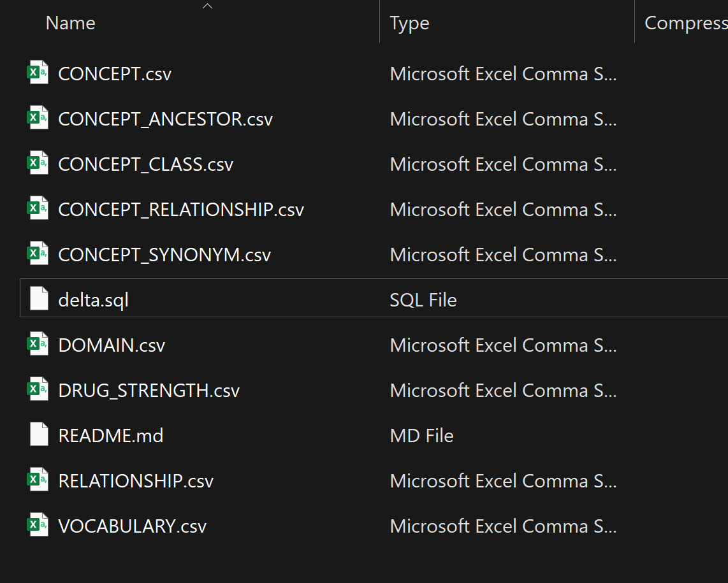This screenshot has width=728, height=583.
Task: Sort files by the Name column header
Action: [x=71, y=23]
